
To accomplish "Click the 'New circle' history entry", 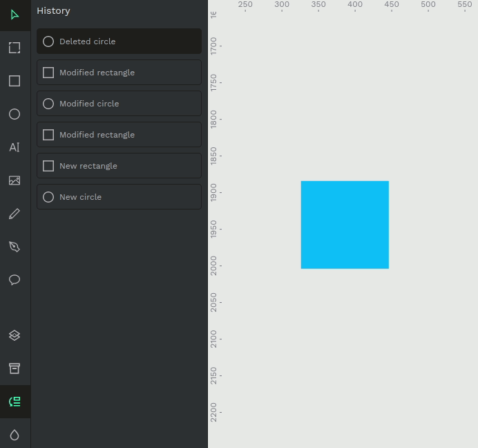I will coord(119,197).
